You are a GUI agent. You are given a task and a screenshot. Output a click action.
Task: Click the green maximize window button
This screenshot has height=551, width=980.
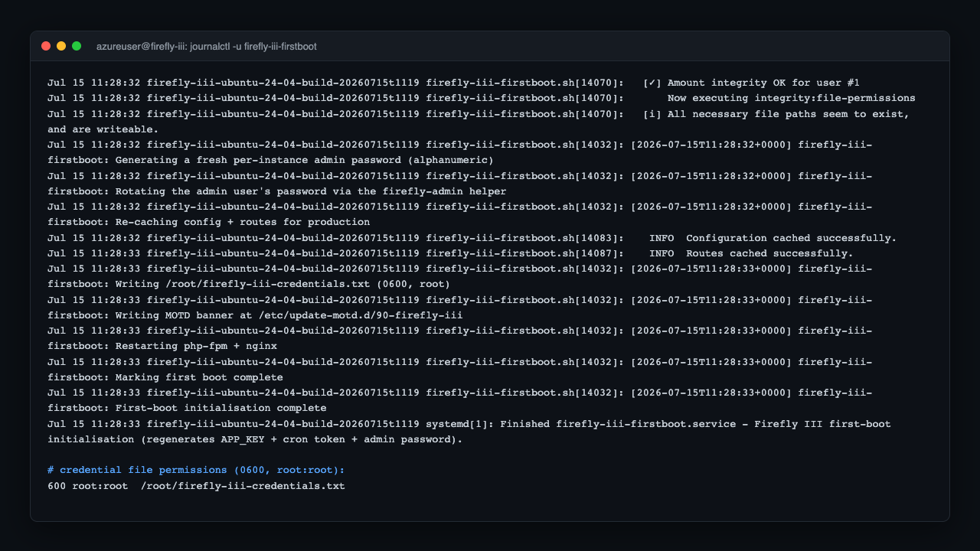[77, 46]
